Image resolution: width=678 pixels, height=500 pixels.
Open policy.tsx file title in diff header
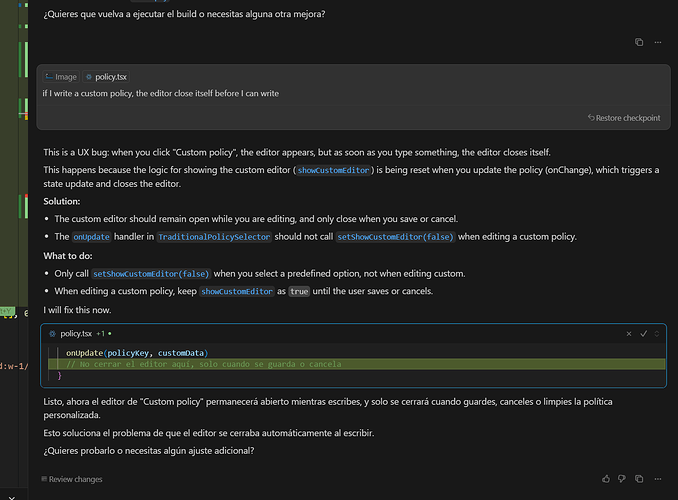click(76, 333)
